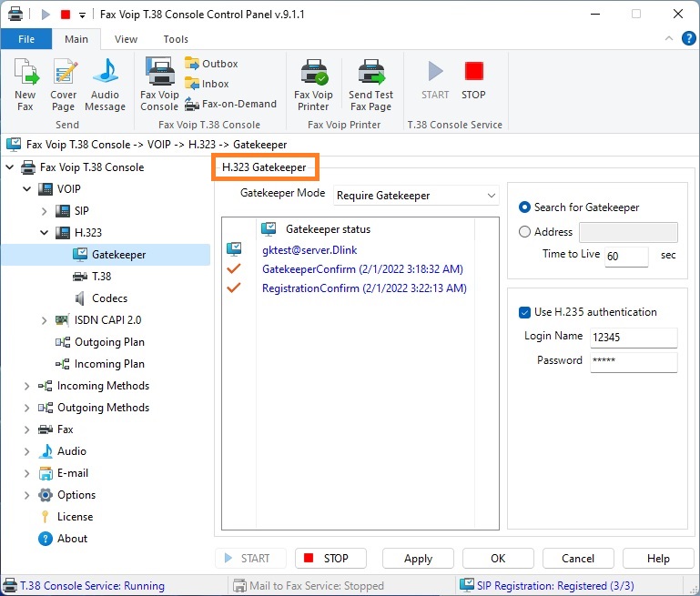Click the Gatekeeper status column header
The height and width of the screenshot is (596, 700).
coord(366,229)
